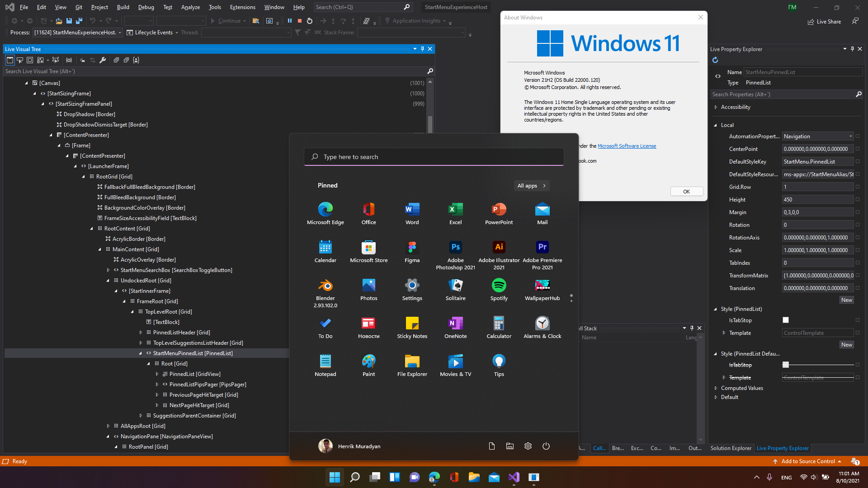Click the Figma app icon in Start Menu

pyautogui.click(x=412, y=247)
